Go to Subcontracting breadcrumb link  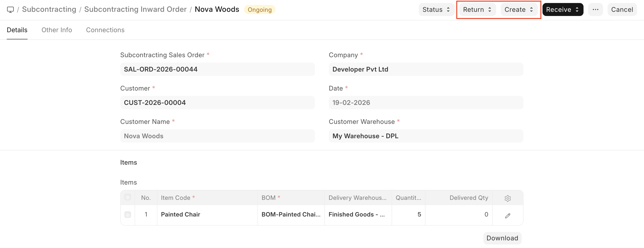pos(49,9)
